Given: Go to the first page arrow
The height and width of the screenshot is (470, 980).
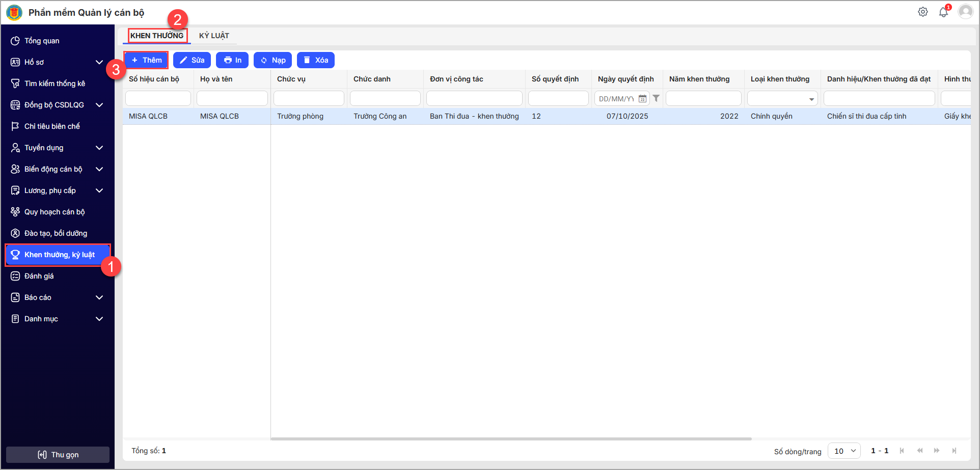Looking at the screenshot, I should point(902,451).
